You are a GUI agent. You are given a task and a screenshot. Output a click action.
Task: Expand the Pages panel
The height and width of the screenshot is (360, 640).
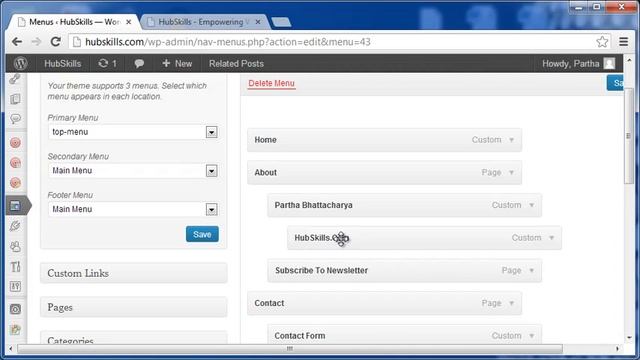tap(133, 307)
